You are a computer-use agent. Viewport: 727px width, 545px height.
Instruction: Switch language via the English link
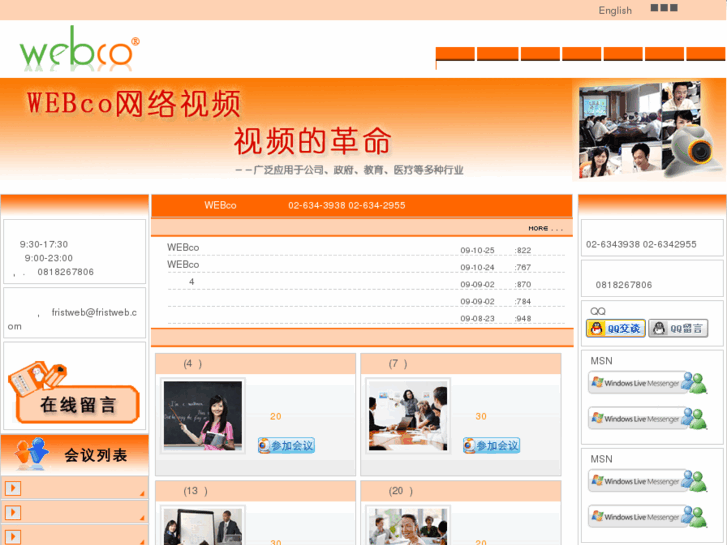coord(615,10)
